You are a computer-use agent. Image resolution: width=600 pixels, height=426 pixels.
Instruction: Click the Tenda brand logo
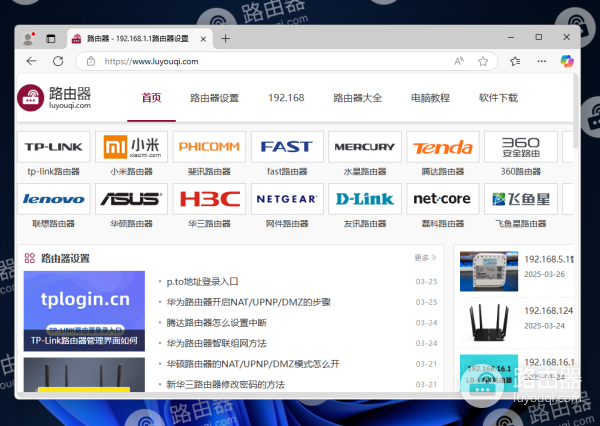[443, 147]
